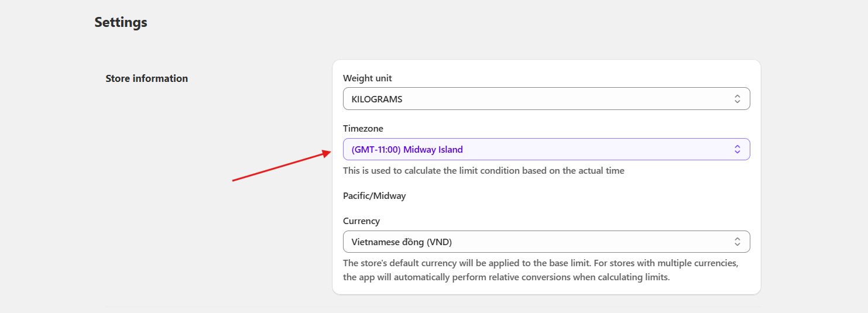
Task: Open the Weight unit dropdown
Action: click(x=545, y=99)
